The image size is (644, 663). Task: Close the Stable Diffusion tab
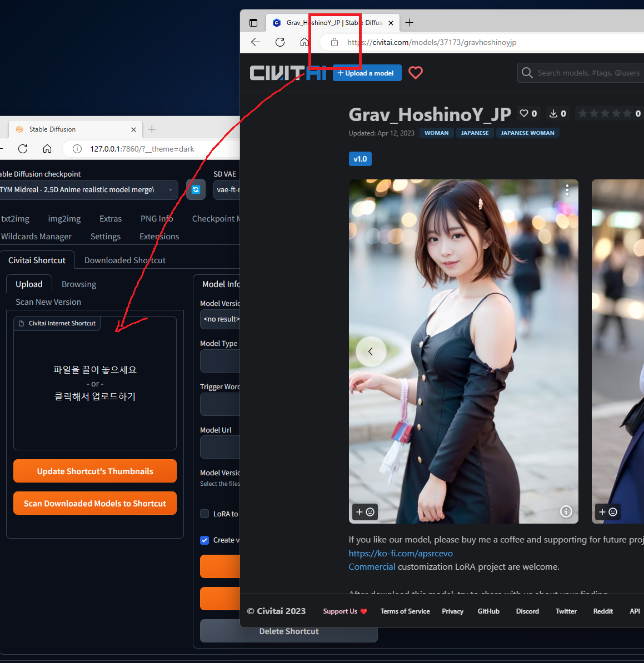click(134, 129)
